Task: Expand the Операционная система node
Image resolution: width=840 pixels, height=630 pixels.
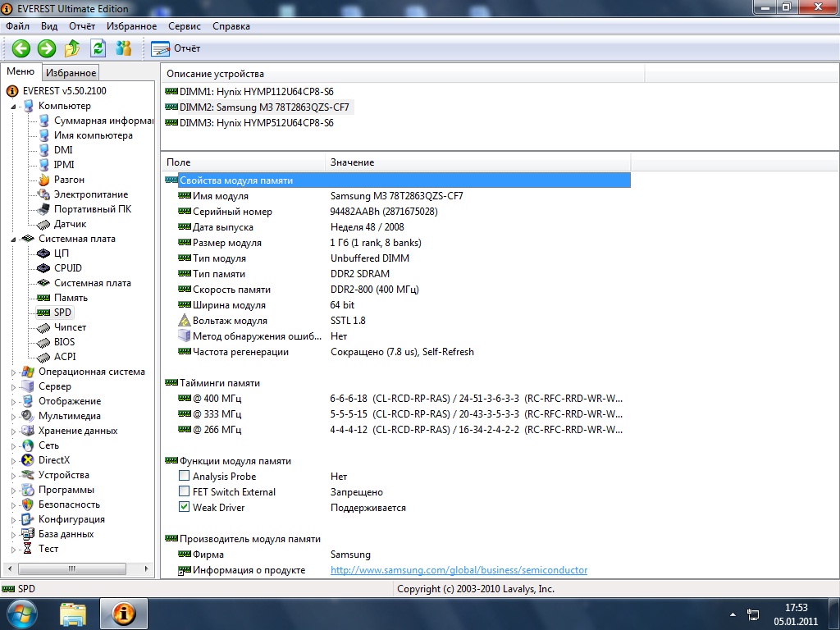Action: [x=14, y=372]
